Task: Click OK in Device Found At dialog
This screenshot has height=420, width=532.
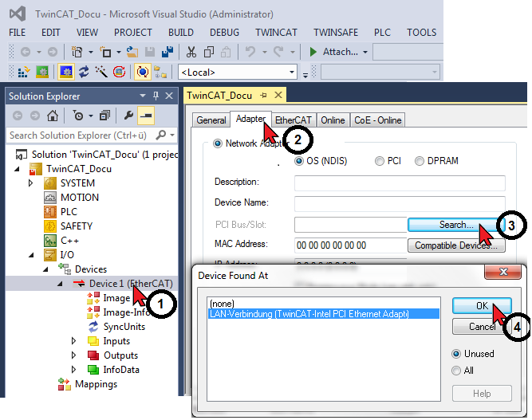Action: (482, 306)
